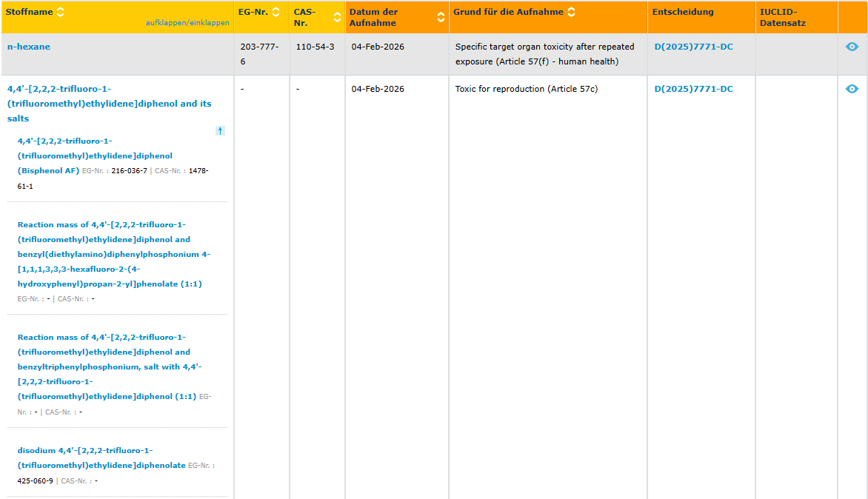View details eye icon for diphenol salts row

[852, 89]
